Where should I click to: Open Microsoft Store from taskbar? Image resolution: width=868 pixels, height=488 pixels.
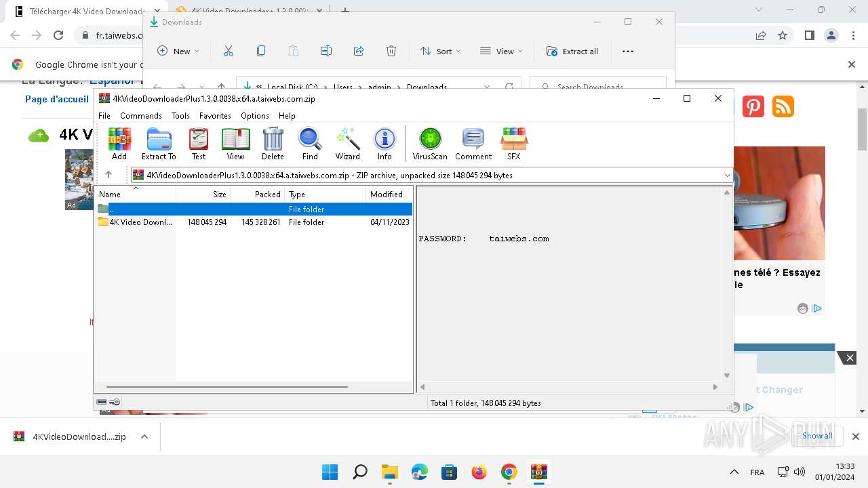tap(450, 472)
